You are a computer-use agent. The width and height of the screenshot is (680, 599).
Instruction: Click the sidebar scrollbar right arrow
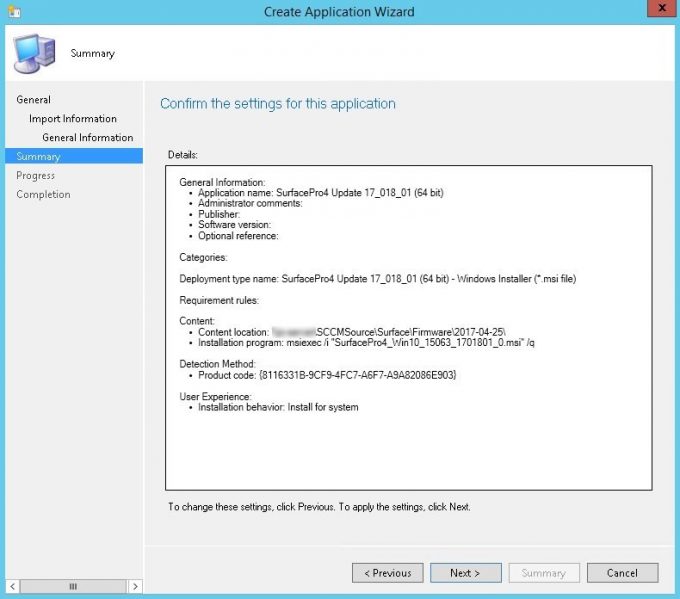point(135,586)
